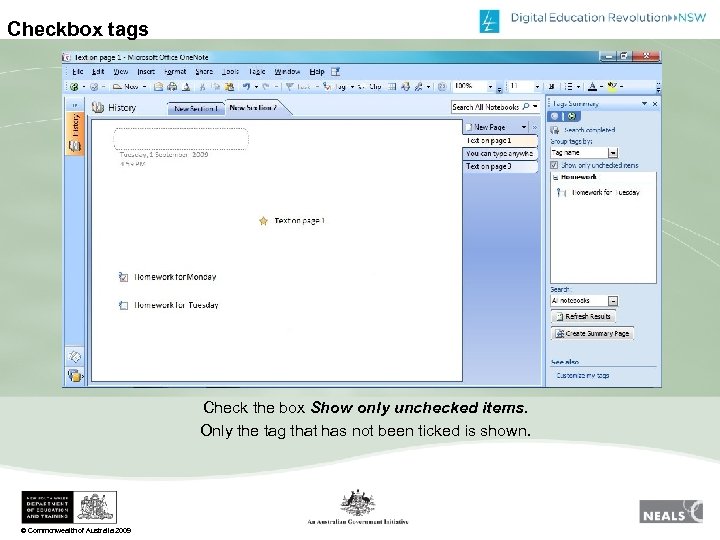Viewport: 720px width, 540px height.
Task: Open the Share menu
Action: (204, 72)
